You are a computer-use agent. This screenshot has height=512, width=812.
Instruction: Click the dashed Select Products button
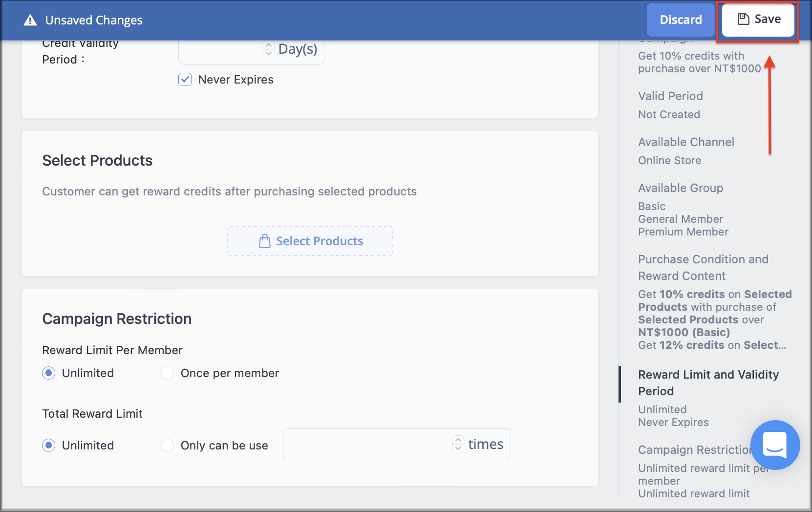click(x=310, y=241)
